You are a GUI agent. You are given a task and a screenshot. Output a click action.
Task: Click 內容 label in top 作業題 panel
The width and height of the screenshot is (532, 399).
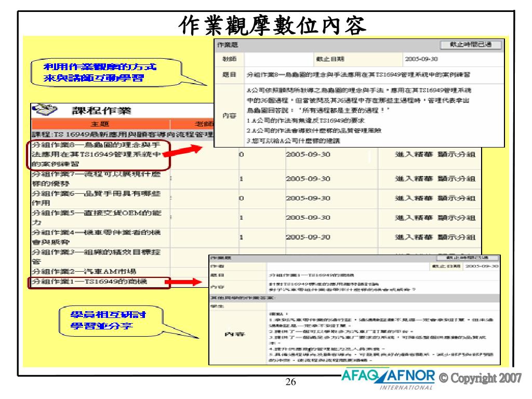click(x=229, y=116)
